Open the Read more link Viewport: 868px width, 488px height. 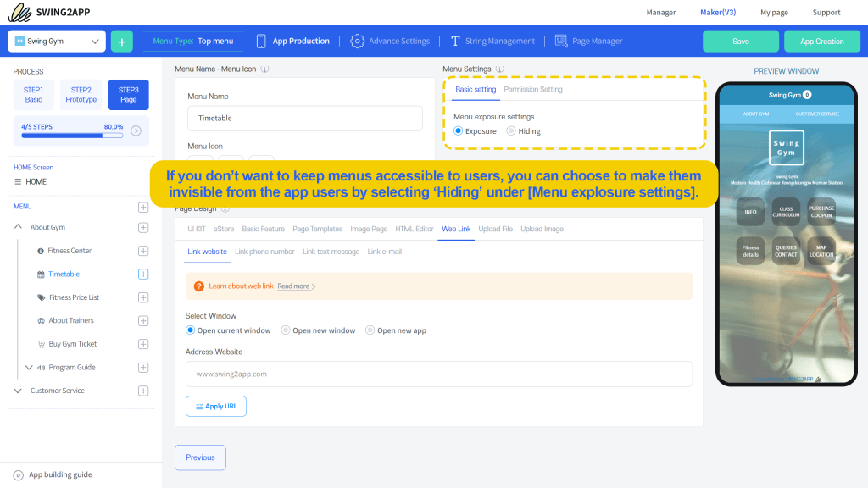(x=296, y=286)
